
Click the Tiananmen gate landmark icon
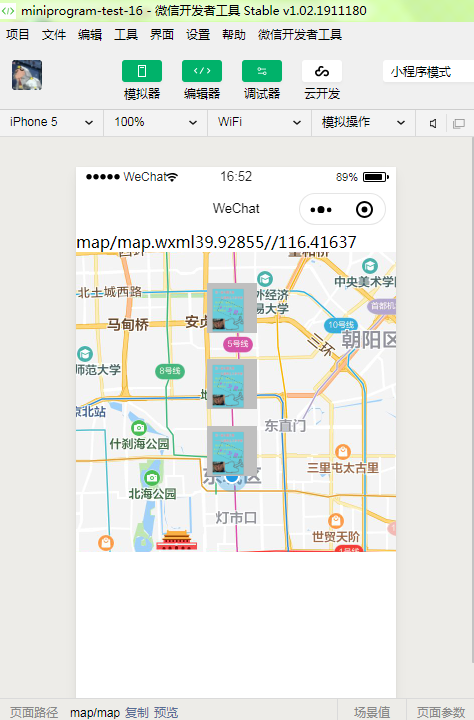[x=176, y=540]
